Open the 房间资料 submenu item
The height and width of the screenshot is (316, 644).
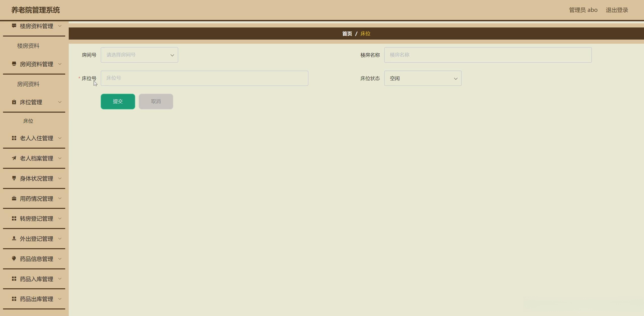[28, 84]
